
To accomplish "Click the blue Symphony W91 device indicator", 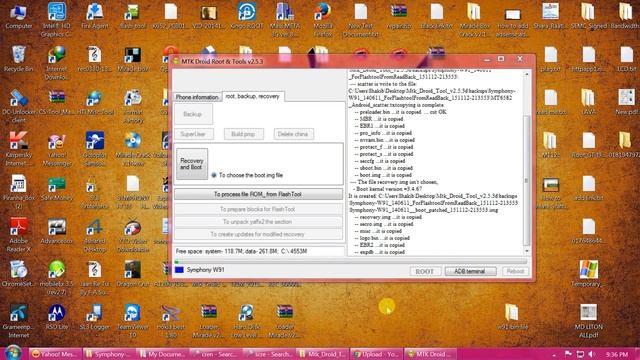I will [x=179, y=270].
